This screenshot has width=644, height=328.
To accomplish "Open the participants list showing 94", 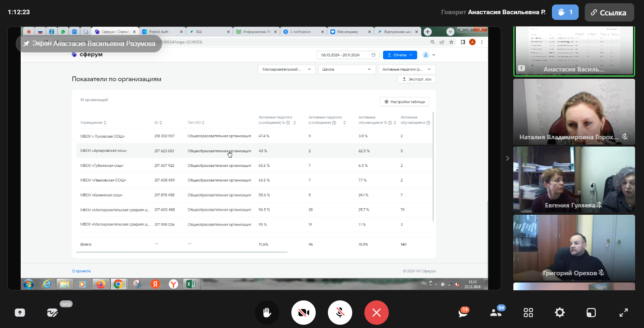I will 496,313.
